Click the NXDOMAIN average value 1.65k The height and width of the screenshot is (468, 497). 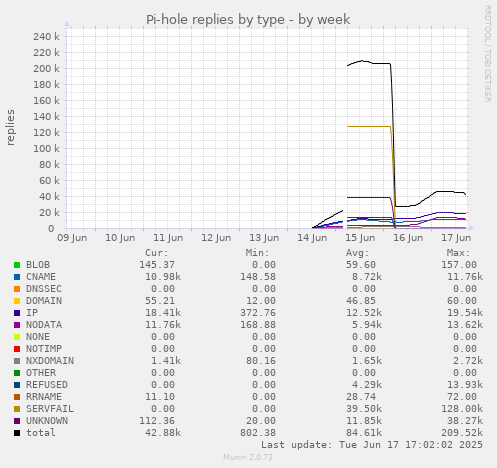(367, 361)
